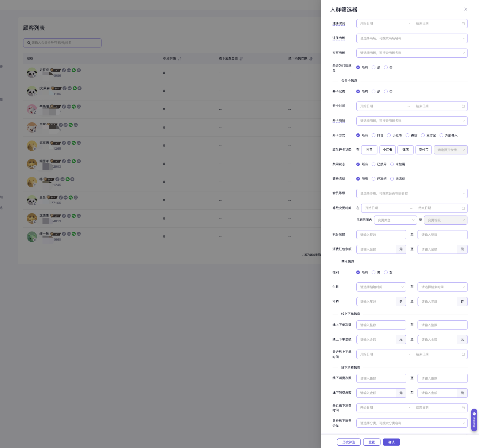Image resolution: width=479 pixels, height=448 pixels.
Task: Expand the 变更类型 dropdown
Action: [395, 220]
